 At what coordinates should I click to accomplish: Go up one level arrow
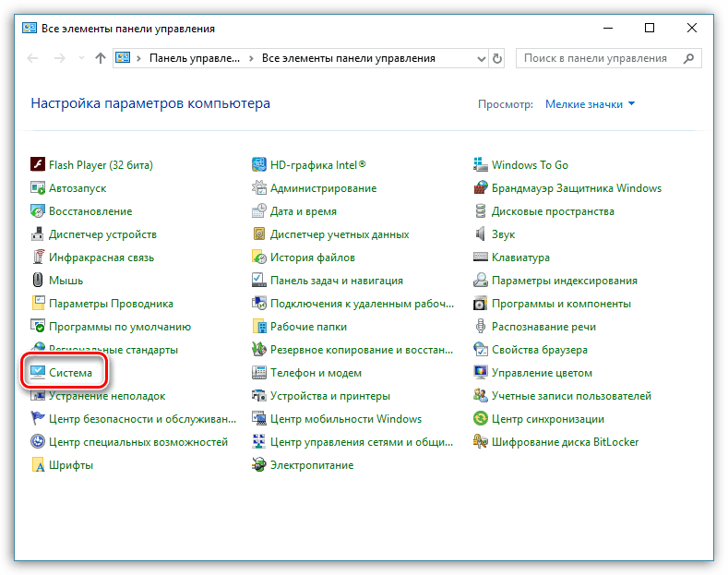point(101,58)
